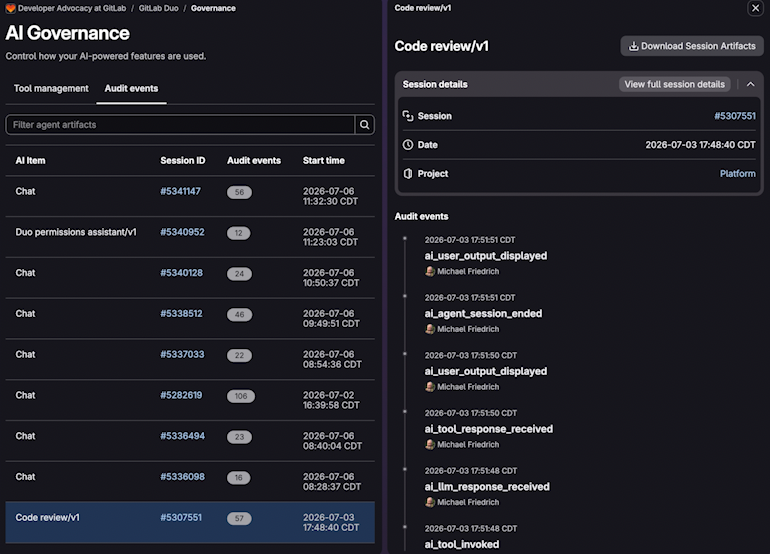Open Developer Advocacy at GitLab breadcrumb
This screenshot has width=770, height=554.
click(72, 8)
